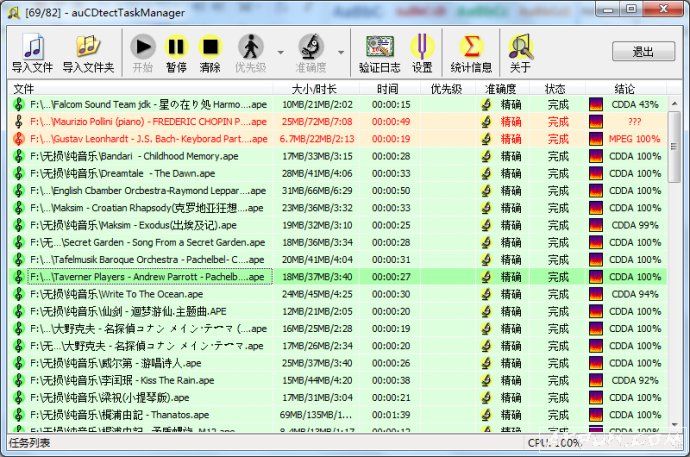Select the Kiss The Rain.ape row
690x457 pixels.
[x=337, y=380]
